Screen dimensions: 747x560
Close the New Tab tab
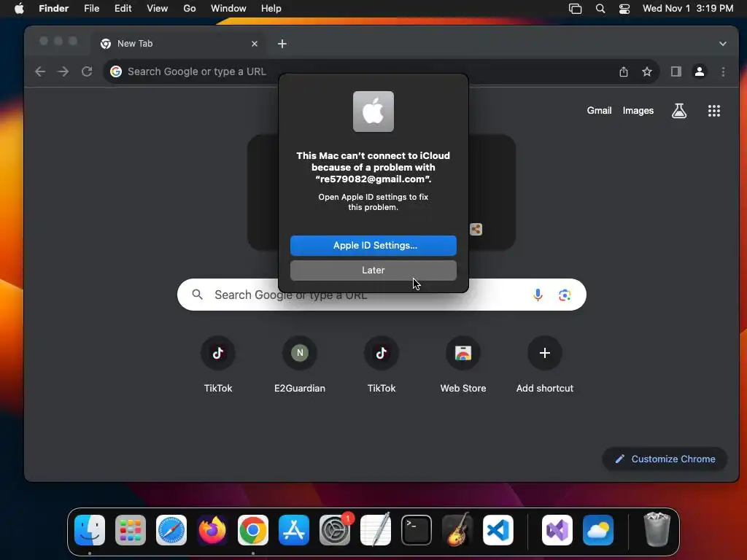click(255, 44)
